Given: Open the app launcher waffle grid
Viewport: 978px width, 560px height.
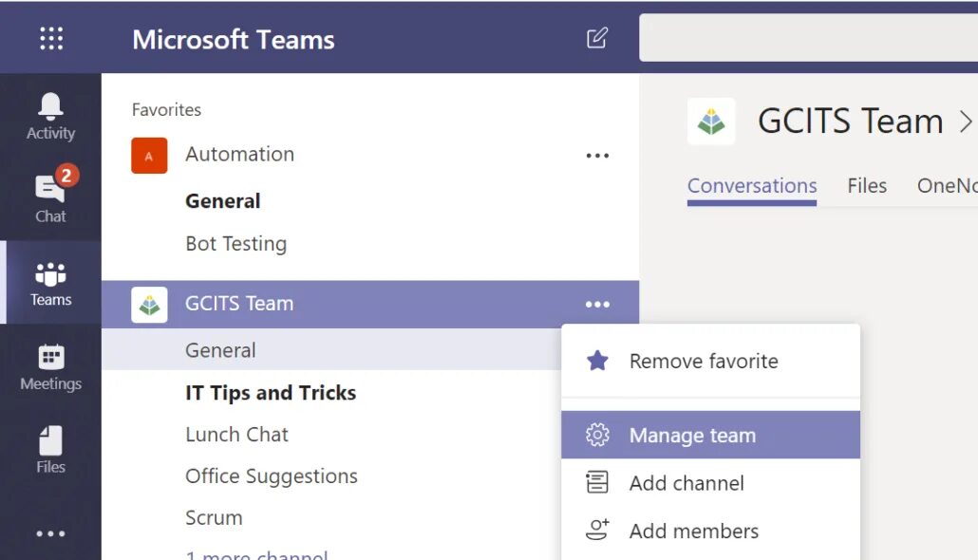Looking at the screenshot, I should click(x=51, y=39).
